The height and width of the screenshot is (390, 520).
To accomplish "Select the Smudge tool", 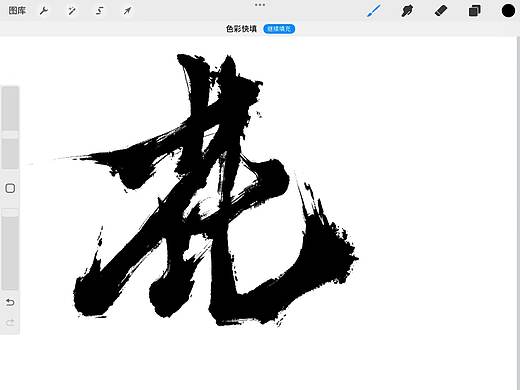I will coord(407,11).
